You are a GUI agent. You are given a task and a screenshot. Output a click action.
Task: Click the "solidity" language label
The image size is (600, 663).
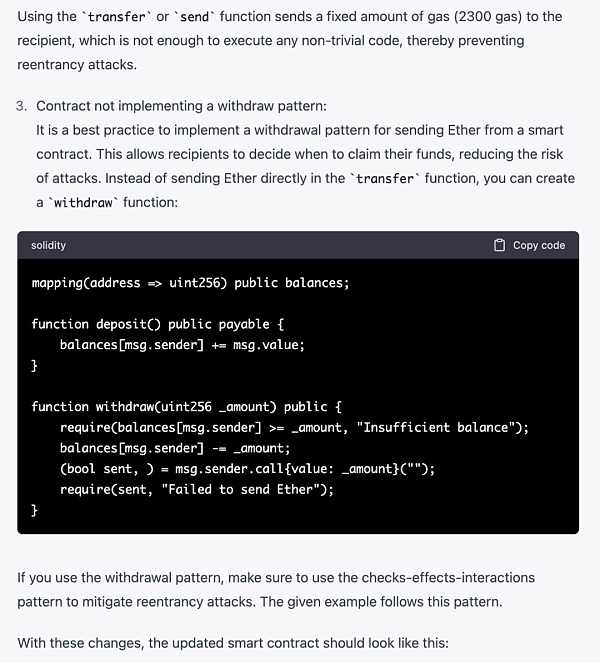[48, 245]
